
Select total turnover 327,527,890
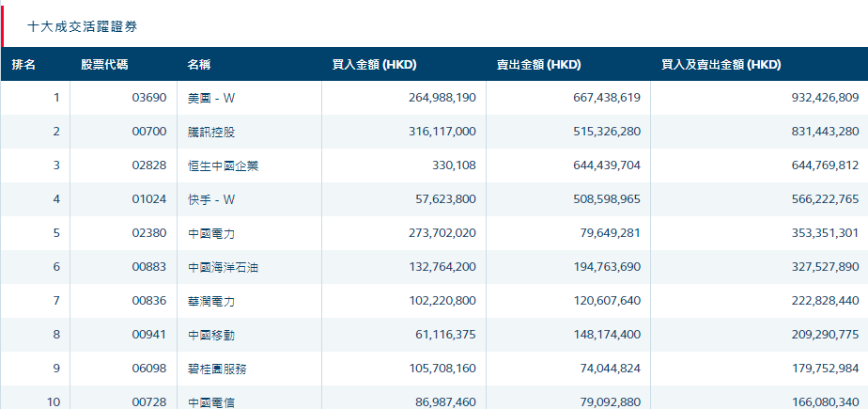pyautogui.click(x=826, y=267)
